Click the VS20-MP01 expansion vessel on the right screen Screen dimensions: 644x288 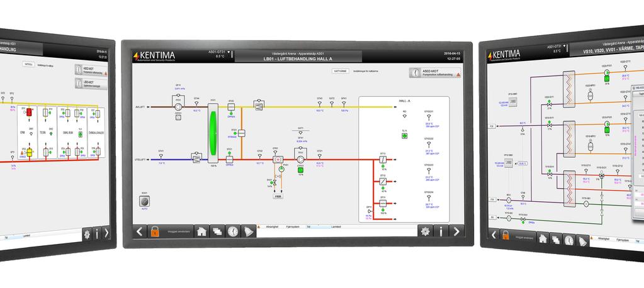click(x=590, y=95)
